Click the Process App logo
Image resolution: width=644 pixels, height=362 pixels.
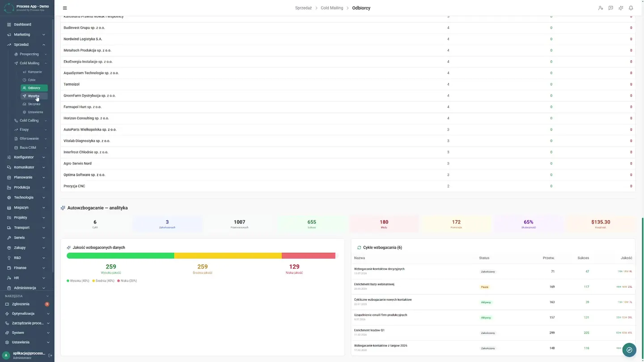(x=9, y=8)
